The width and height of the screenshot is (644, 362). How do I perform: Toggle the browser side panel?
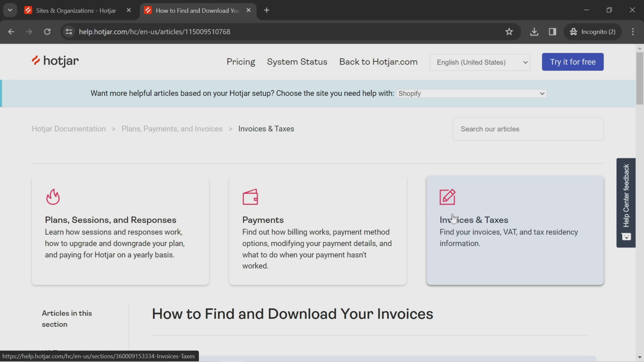[x=552, y=32]
